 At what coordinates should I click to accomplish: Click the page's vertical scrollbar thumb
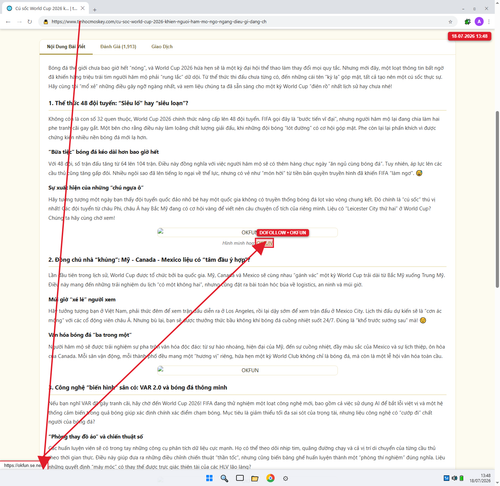497,199
